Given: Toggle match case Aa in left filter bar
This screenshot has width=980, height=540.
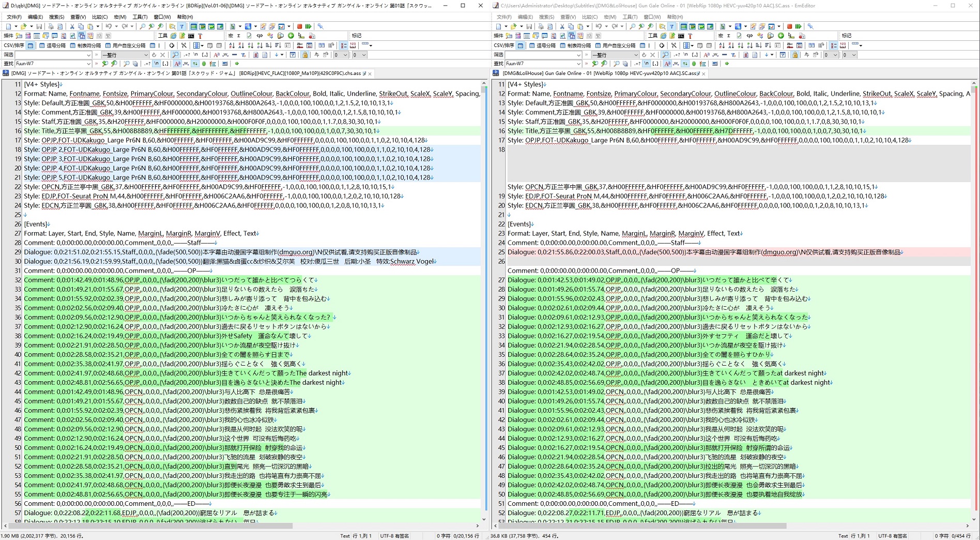Looking at the screenshot, I should point(217,55).
